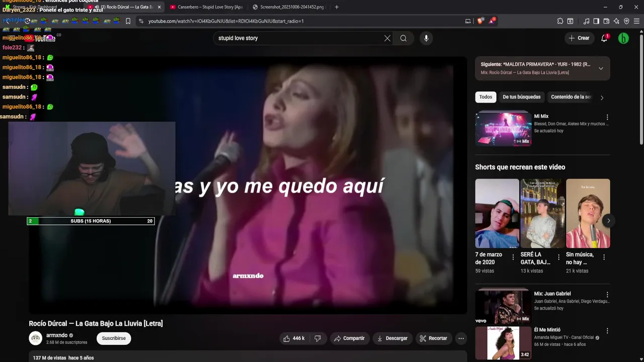Open site settings icon in address bar
644x362 pixels.
(x=141, y=21)
